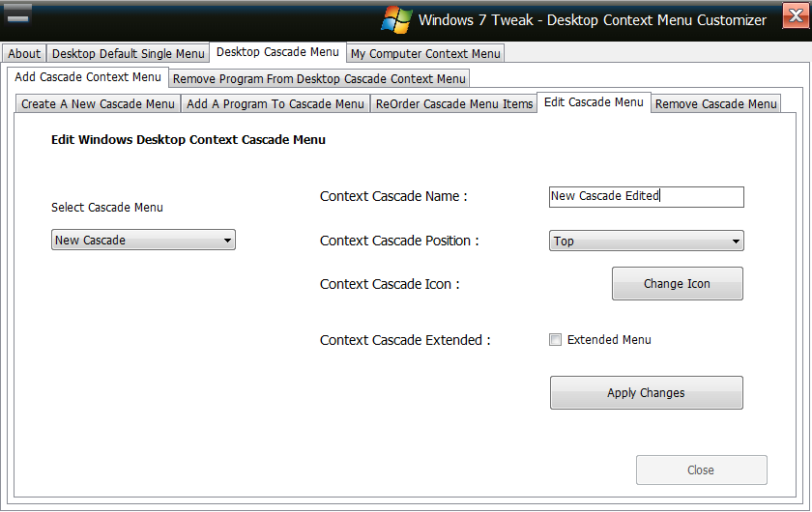Focus the Context Cascade Name field
This screenshot has height=512, width=812.
[647, 197]
